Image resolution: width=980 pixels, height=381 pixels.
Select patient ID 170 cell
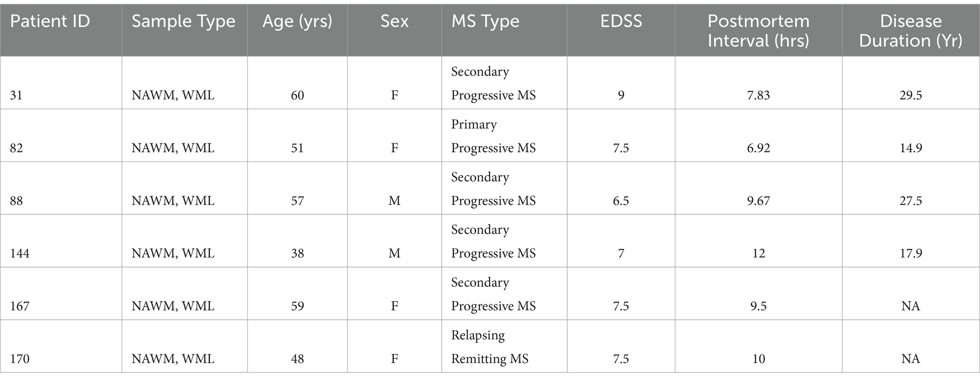point(61,346)
